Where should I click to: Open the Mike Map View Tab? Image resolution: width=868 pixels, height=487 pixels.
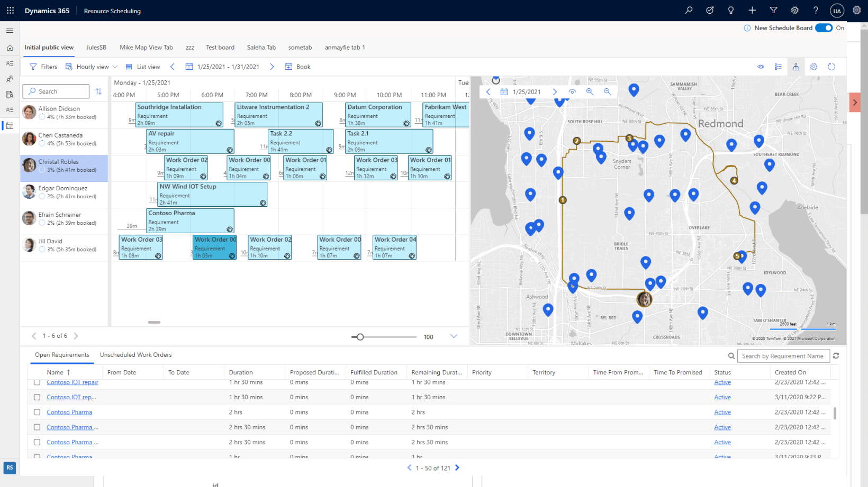click(146, 47)
